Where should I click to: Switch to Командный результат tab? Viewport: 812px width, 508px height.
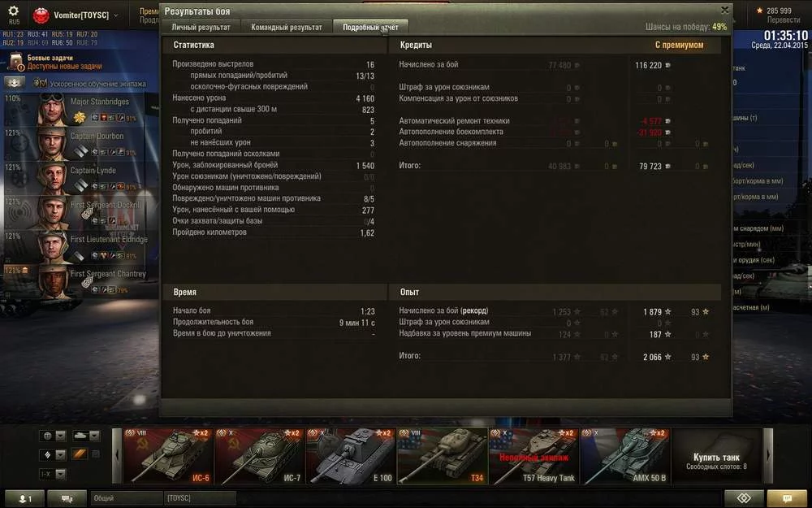[287, 27]
